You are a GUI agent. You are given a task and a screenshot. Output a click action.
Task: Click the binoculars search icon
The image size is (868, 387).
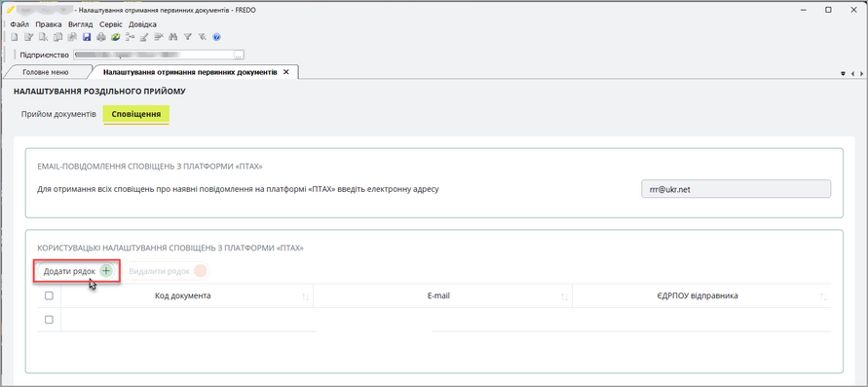click(173, 37)
